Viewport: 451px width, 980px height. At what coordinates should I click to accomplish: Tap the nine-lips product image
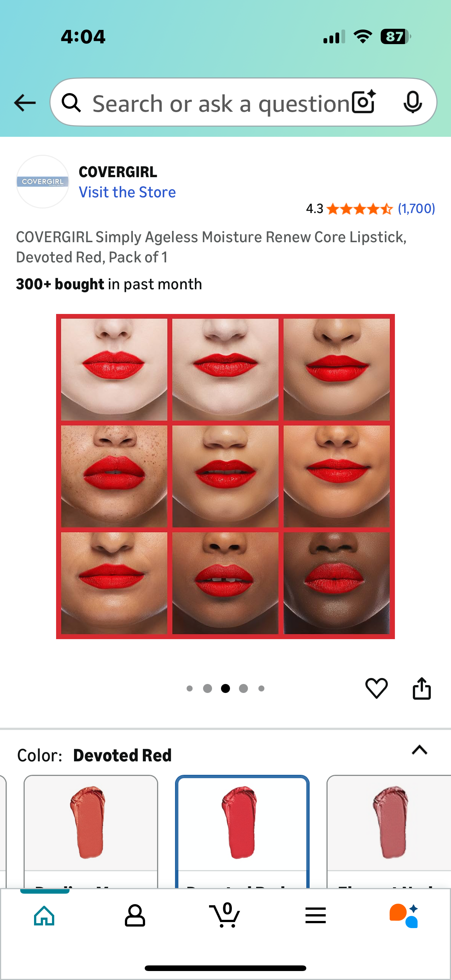coord(225,476)
